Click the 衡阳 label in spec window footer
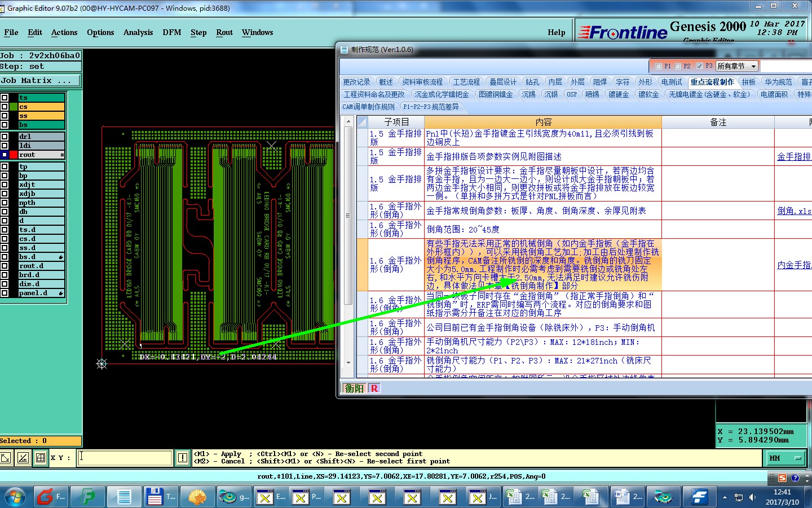Viewport: 812px width, 508px height. click(x=355, y=388)
